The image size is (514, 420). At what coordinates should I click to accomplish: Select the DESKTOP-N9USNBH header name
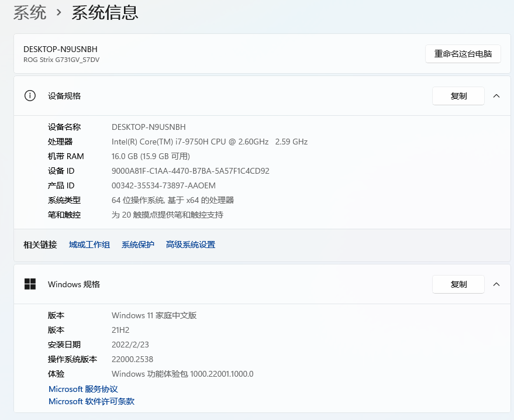(60, 49)
